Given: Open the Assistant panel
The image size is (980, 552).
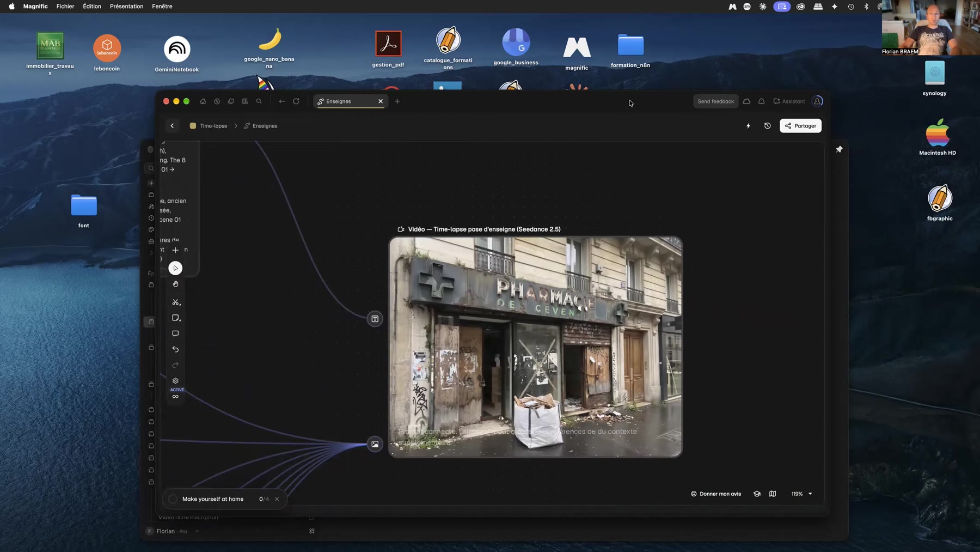Looking at the screenshot, I should 789,101.
